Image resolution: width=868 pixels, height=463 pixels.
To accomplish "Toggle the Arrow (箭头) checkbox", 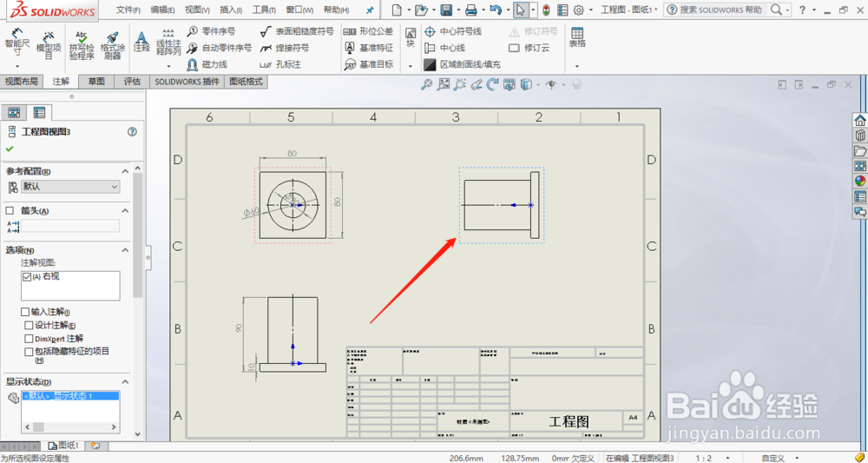I will tap(10, 211).
